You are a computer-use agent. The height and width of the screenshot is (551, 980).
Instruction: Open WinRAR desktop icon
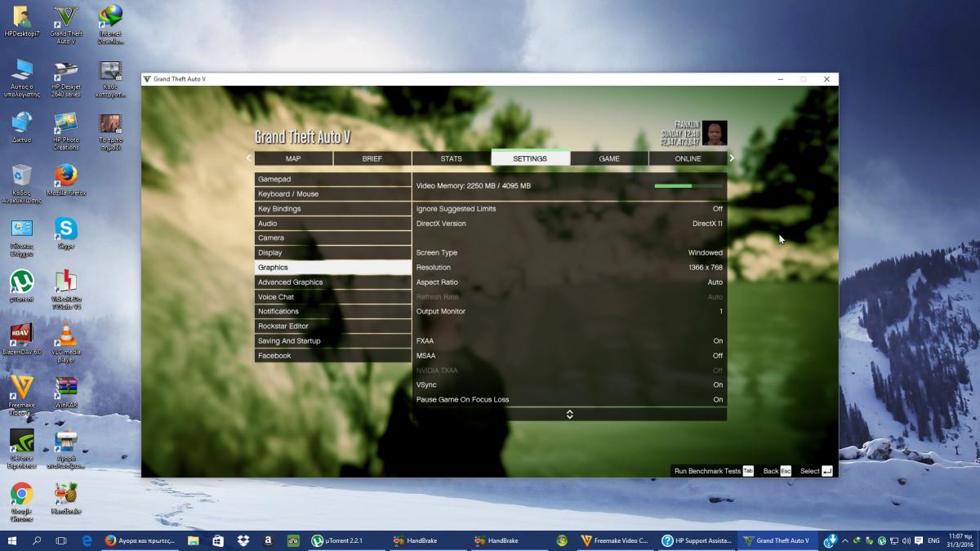click(65, 392)
